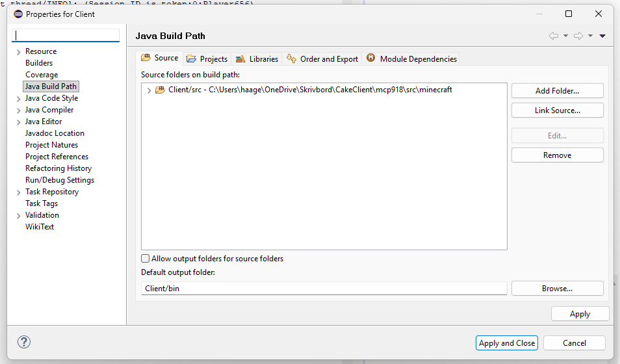Expand the Java Editor node

pyautogui.click(x=18, y=122)
